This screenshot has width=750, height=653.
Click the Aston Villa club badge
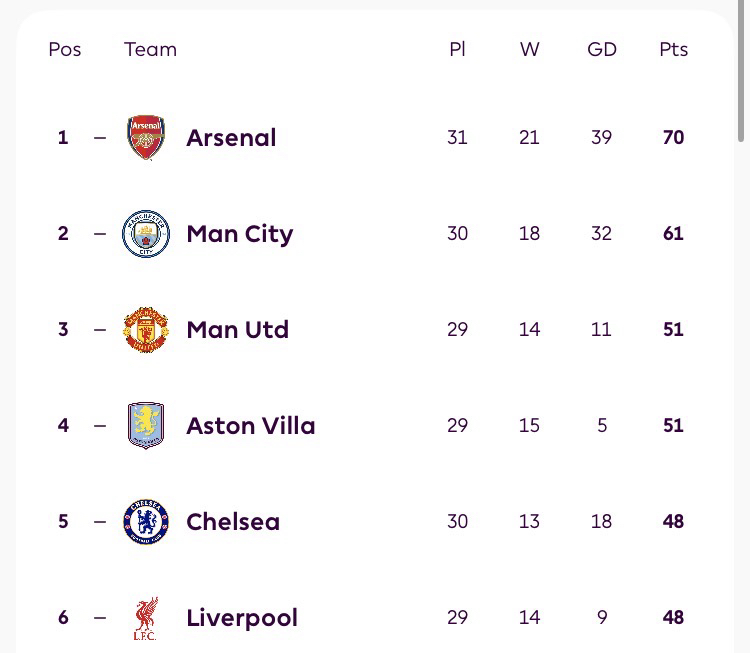[x=146, y=426]
